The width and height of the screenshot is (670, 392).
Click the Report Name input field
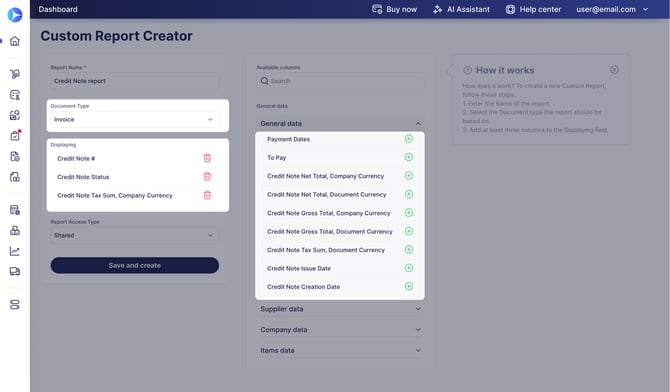click(135, 81)
